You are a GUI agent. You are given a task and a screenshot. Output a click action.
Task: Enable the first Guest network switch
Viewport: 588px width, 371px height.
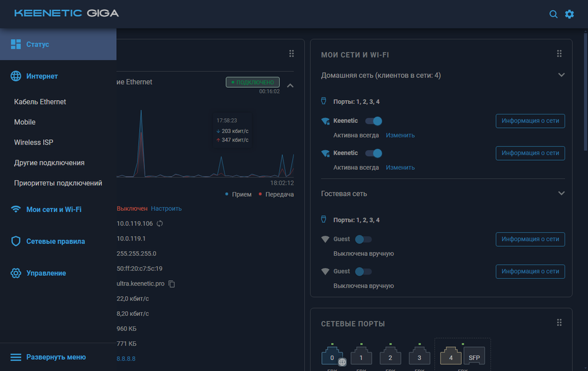tap(363, 239)
